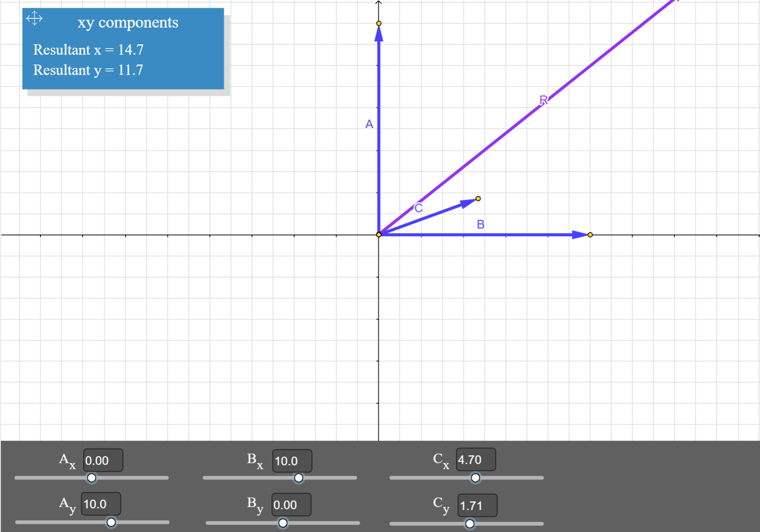Click the By slider handle

[x=283, y=523]
